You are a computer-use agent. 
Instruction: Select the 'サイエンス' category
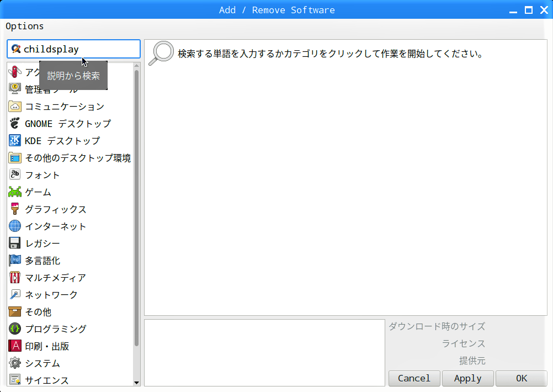pyautogui.click(x=71, y=380)
